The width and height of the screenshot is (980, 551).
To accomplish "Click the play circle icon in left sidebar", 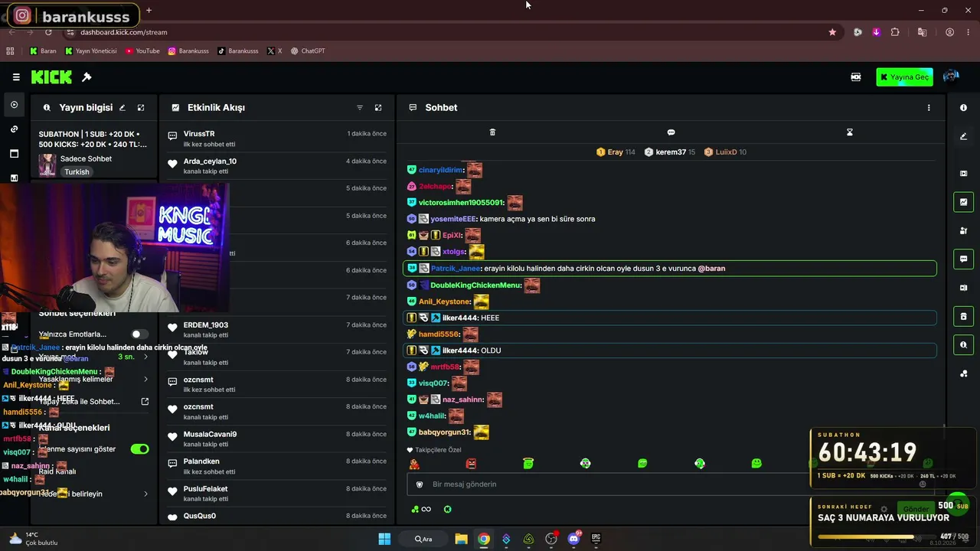I will [x=14, y=105].
